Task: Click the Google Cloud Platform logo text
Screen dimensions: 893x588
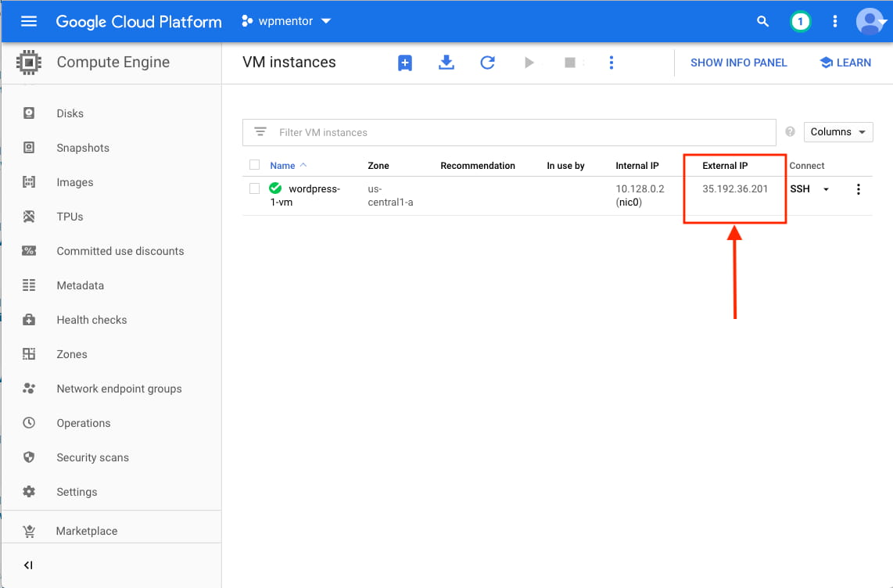Action: (x=138, y=22)
